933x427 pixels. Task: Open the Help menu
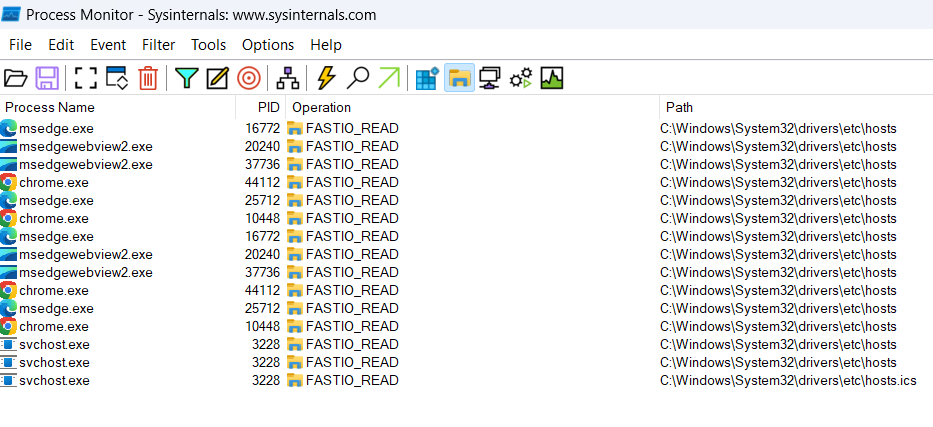point(326,45)
